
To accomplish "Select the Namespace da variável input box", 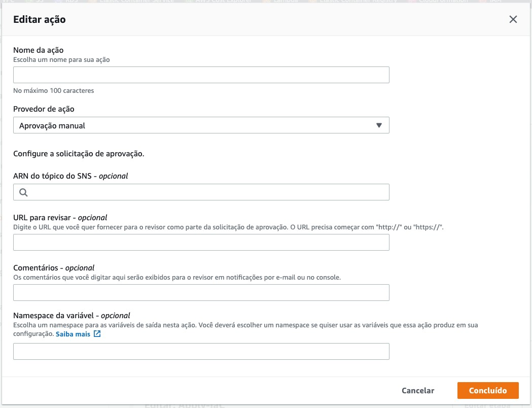I will [x=201, y=351].
